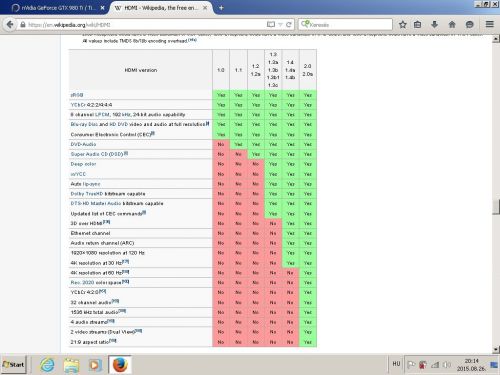
Task: Open the address bar history dropdown arrow
Action: pyautogui.click(x=280, y=25)
